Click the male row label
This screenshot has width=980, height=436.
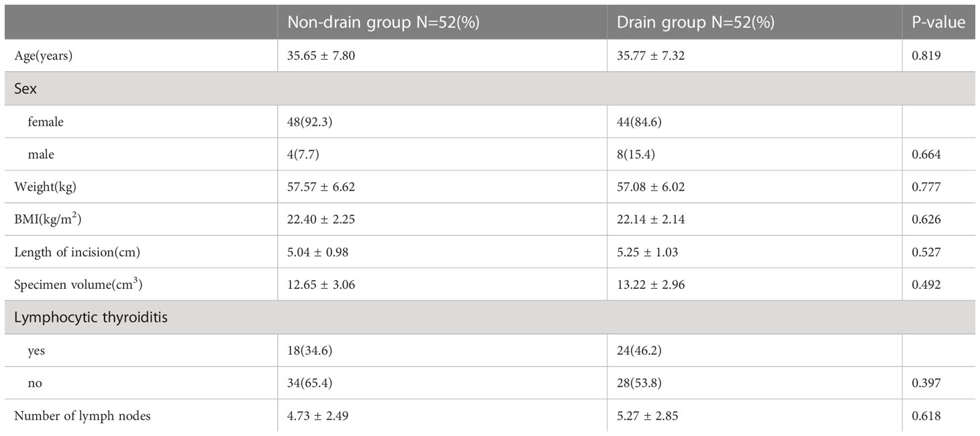pos(41,155)
